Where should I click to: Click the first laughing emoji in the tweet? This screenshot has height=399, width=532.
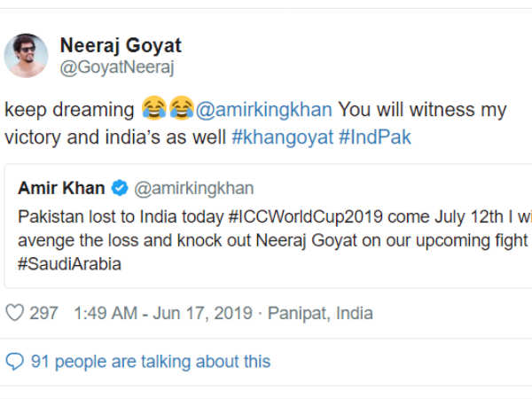pos(152,110)
